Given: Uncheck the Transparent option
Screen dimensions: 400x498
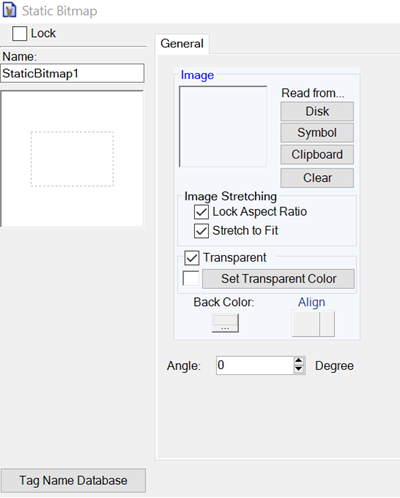Looking at the screenshot, I should click(x=192, y=258).
